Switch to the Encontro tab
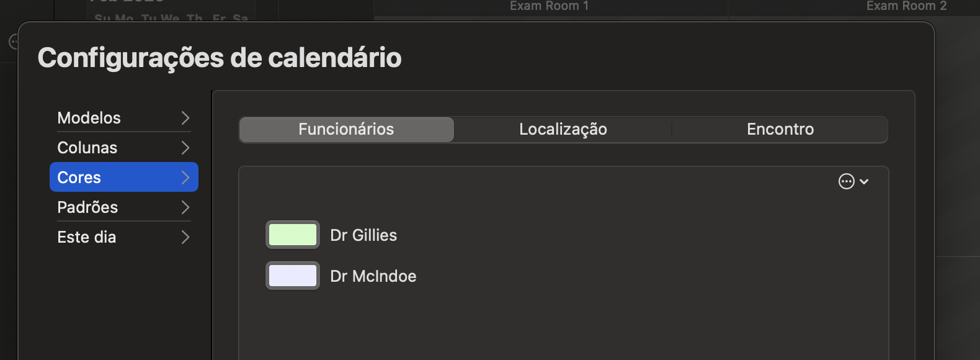 click(780, 129)
